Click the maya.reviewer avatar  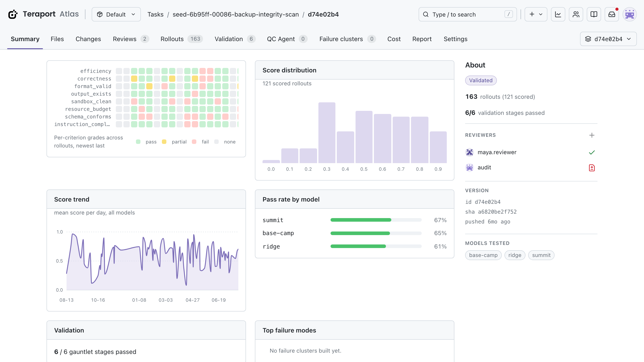(x=470, y=152)
